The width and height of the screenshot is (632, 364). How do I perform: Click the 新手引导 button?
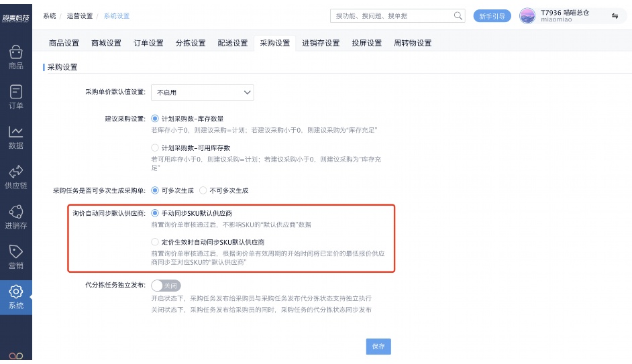click(x=492, y=16)
